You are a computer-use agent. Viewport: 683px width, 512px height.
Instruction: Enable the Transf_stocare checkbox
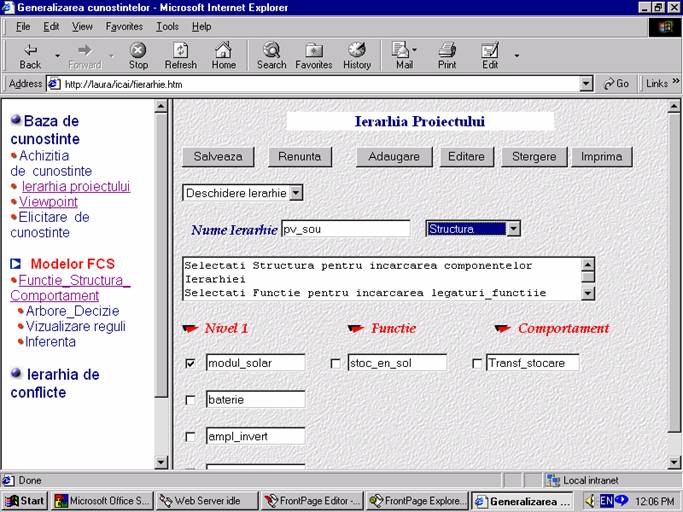pos(477,363)
